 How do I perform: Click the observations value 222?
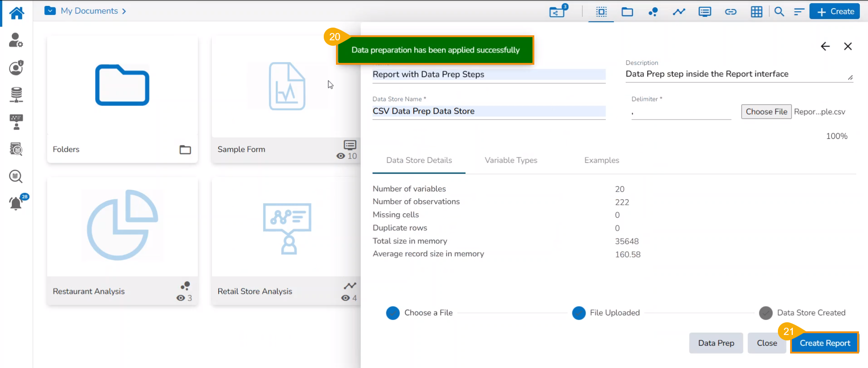tap(622, 202)
